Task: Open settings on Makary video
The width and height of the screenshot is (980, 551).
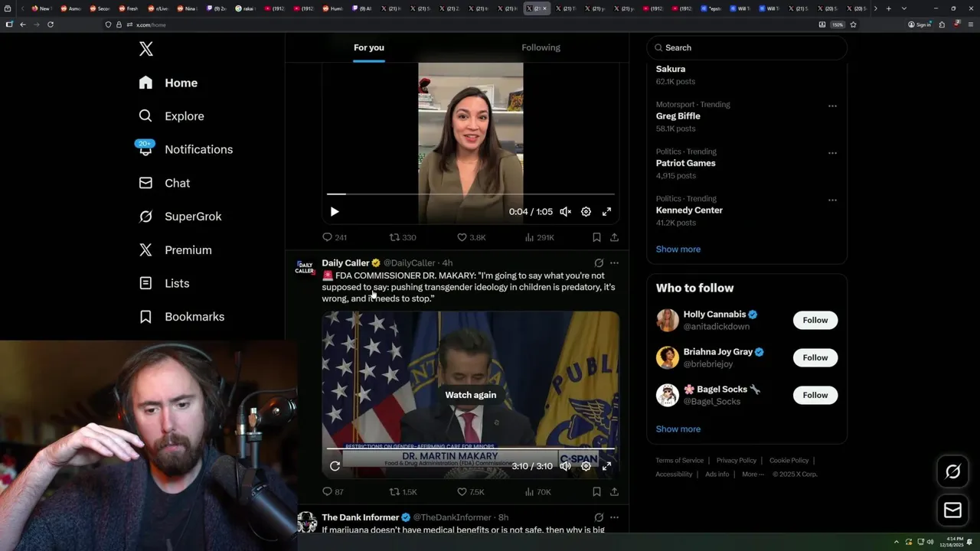Action: [586, 466]
